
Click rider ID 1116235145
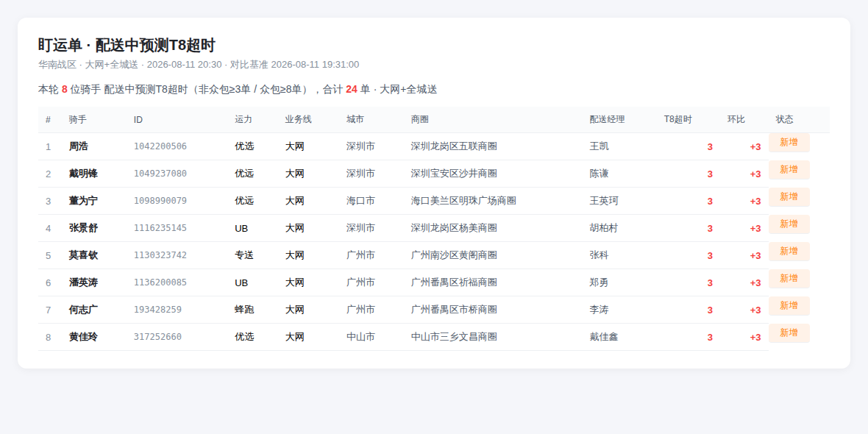pyautogui.click(x=160, y=228)
